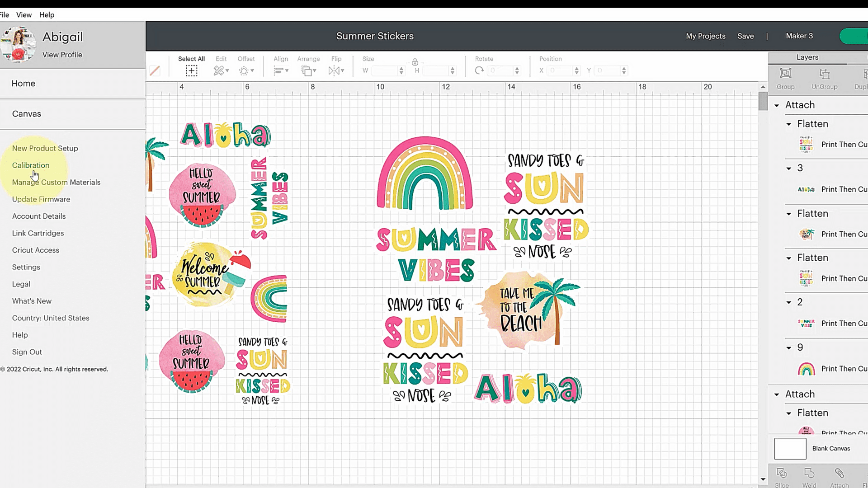This screenshot has height=488, width=868.
Task: Open the Align tool
Action: [x=281, y=70]
